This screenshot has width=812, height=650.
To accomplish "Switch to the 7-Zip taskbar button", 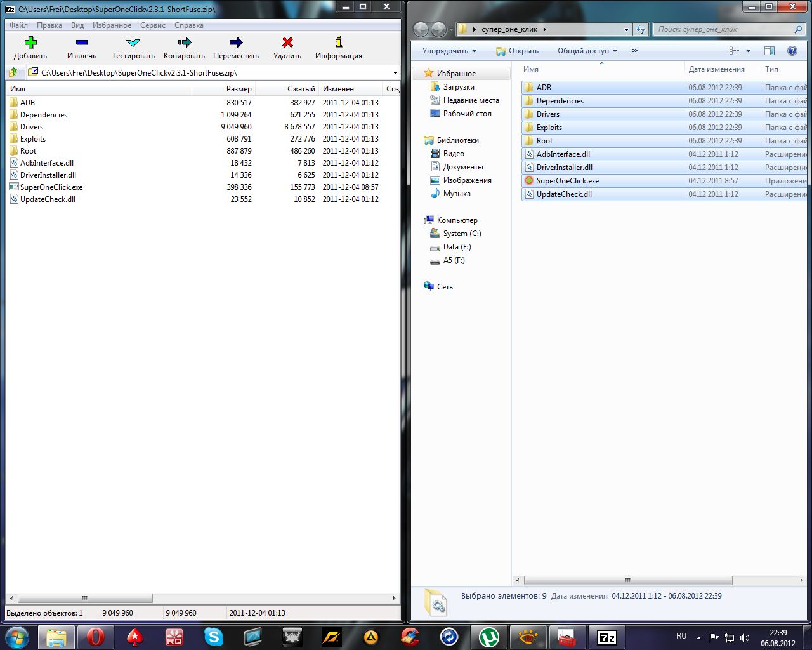I will [x=607, y=637].
